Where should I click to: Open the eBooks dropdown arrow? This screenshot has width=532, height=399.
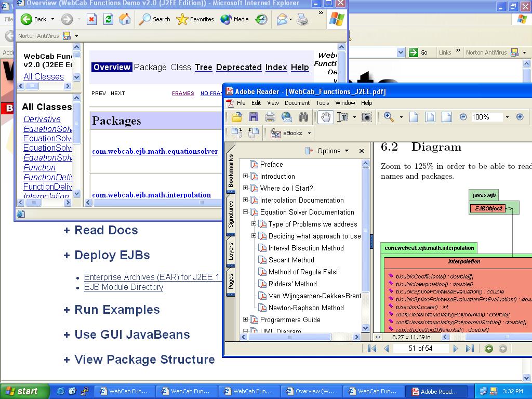pos(309,133)
